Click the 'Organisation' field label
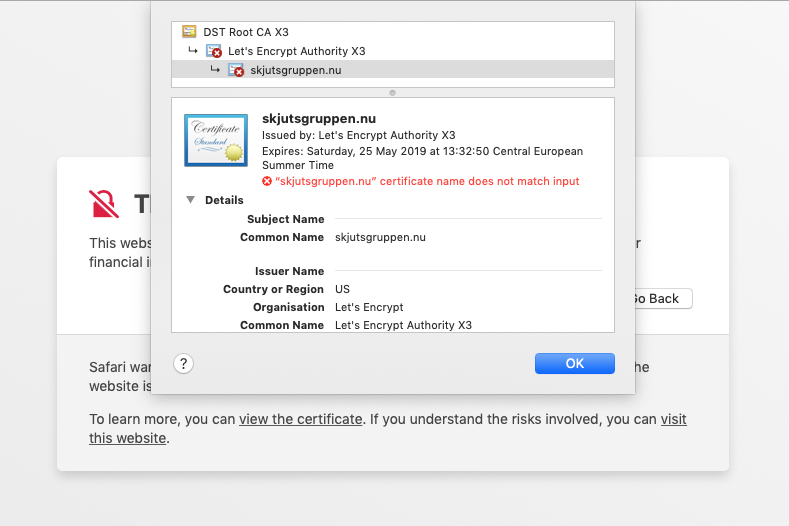789x526 pixels. (x=288, y=307)
